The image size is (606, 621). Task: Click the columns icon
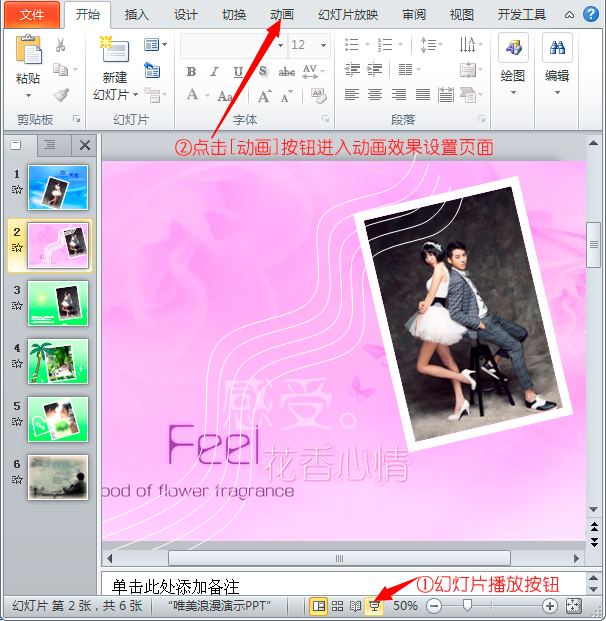(405, 70)
